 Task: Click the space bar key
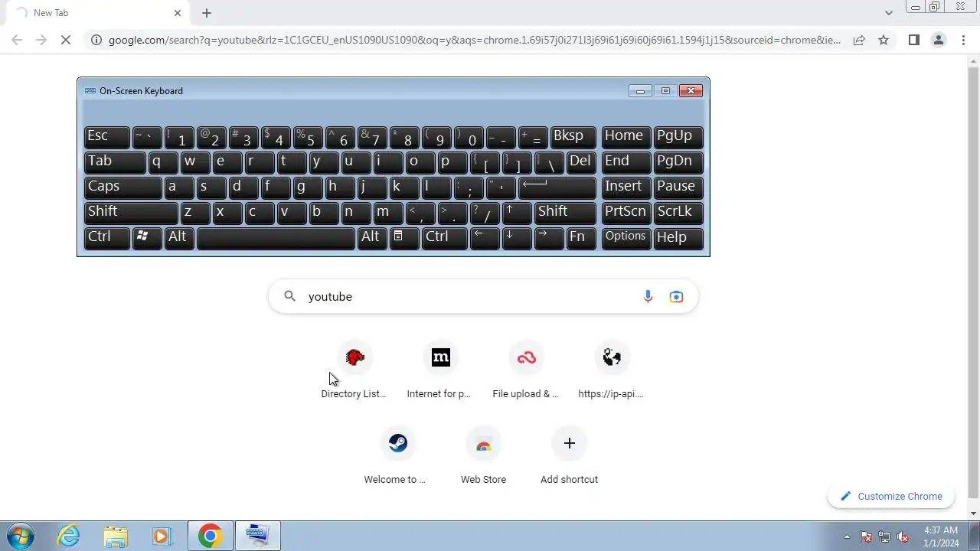[x=276, y=237]
